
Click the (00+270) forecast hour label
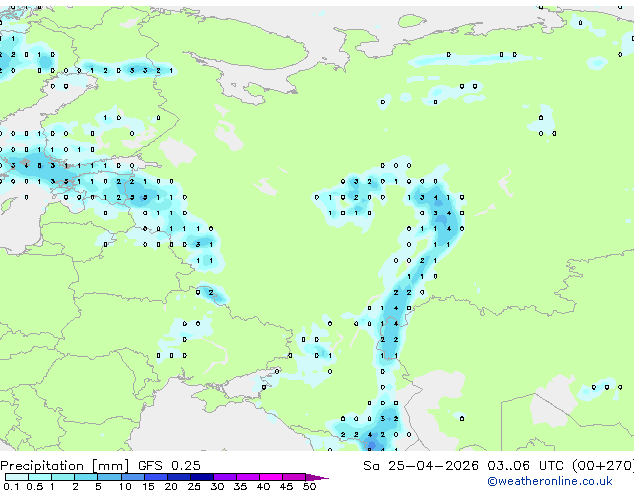603,466
